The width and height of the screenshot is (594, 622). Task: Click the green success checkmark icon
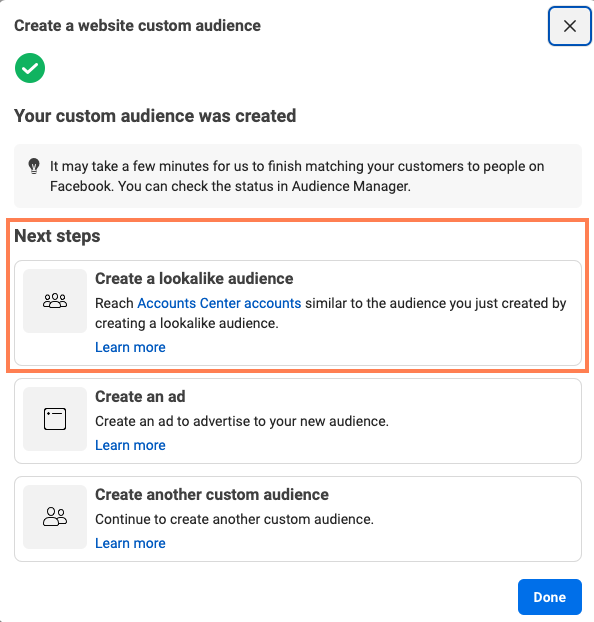click(x=30, y=68)
